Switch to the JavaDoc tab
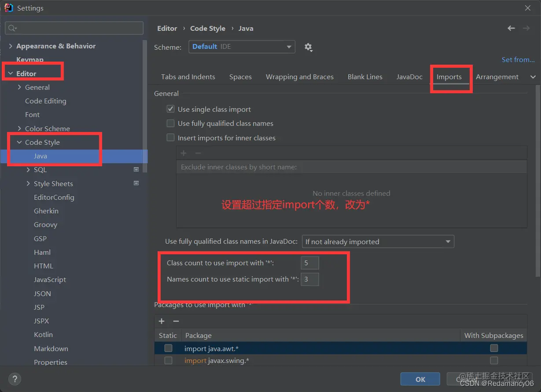 pyautogui.click(x=409, y=77)
